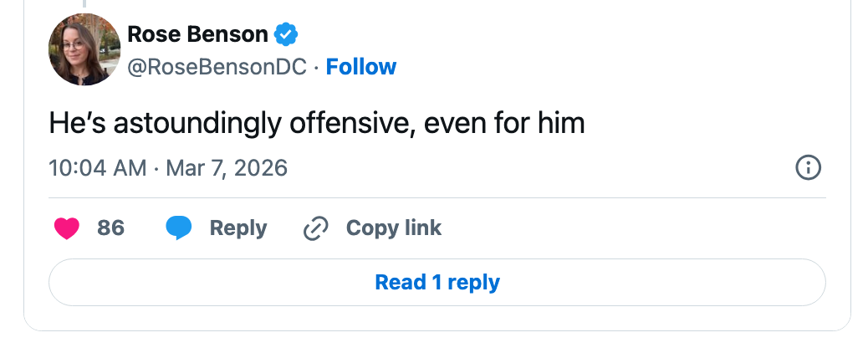868x353 pixels.
Task: Click the word "astoundingly" in the tweet
Action: click(x=199, y=124)
